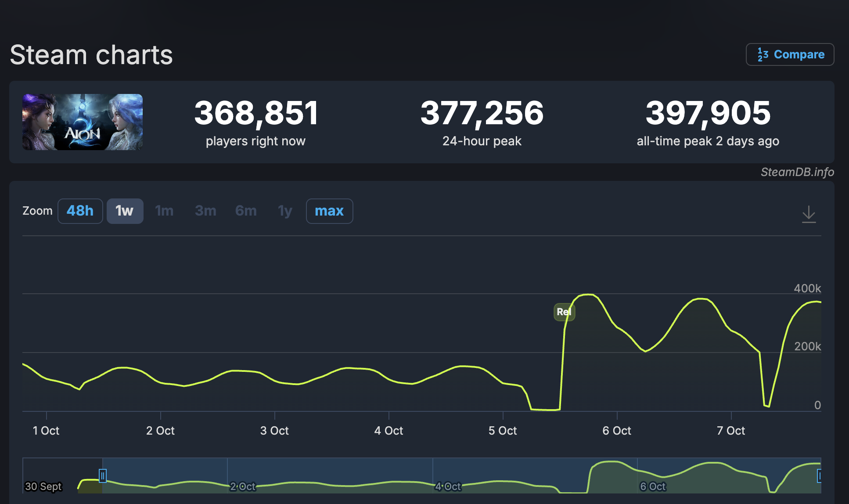This screenshot has height=504, width=849.
Task: Open the SteamDB.info link
Action: (797, 172)
